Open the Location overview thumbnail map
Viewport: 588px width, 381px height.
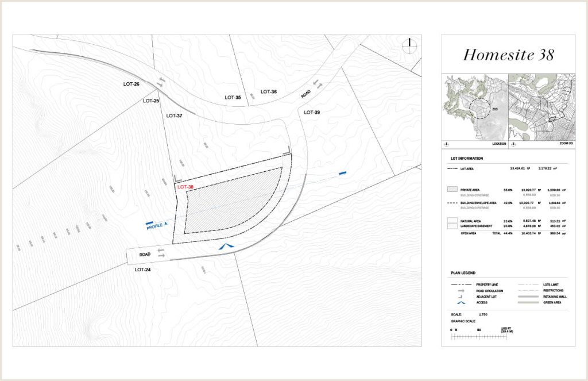click(x=474, y=107)
